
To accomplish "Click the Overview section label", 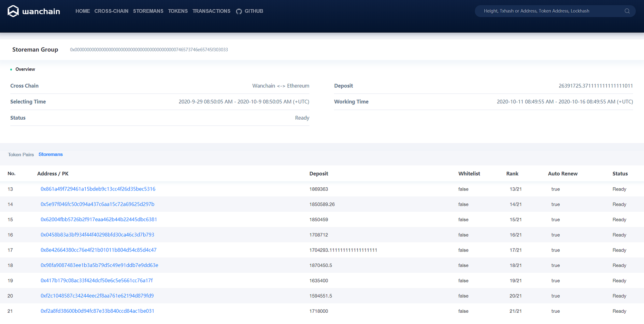I will 25,69.
